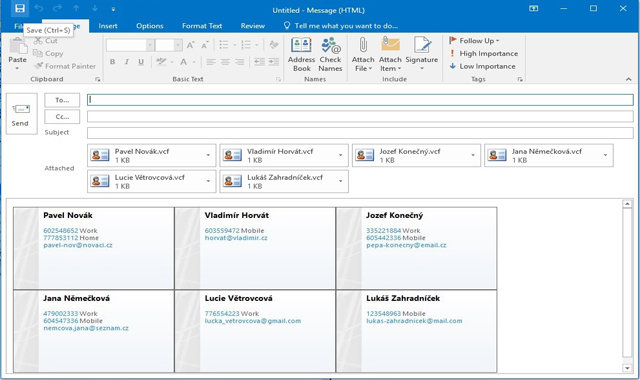
Task: Open dropdown for Pavel Novák.vcf attachment
Action: pos(208,155)
